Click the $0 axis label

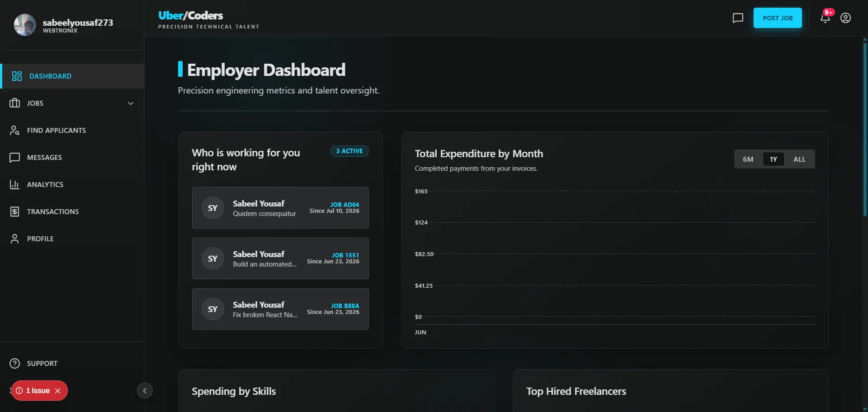point(418,317)
